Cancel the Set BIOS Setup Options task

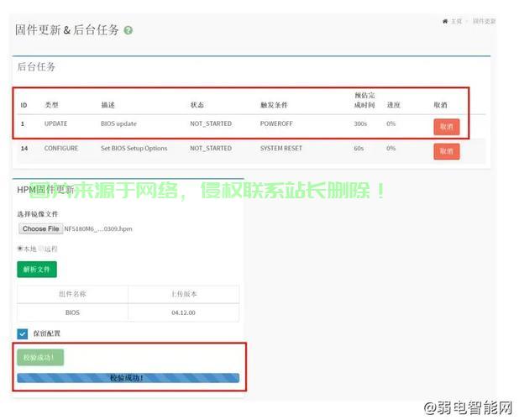[x=446, y=151]
